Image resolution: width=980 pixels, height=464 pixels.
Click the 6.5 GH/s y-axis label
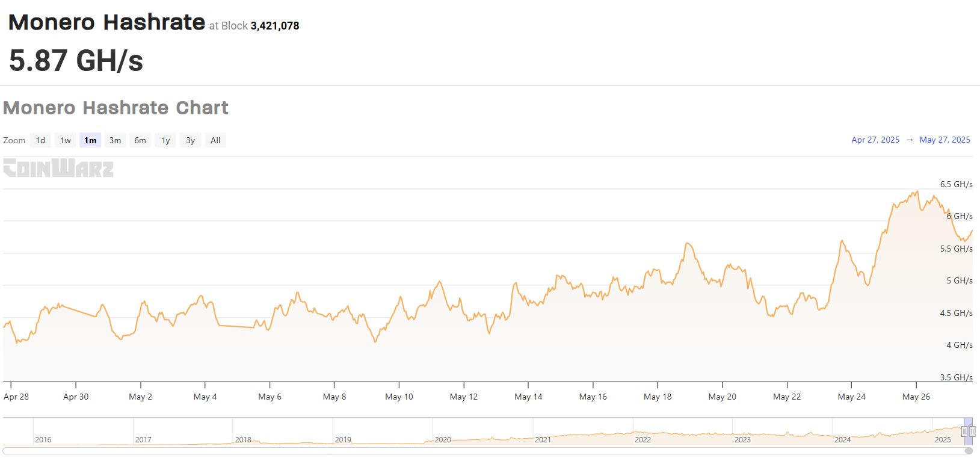tap(957, 184)
